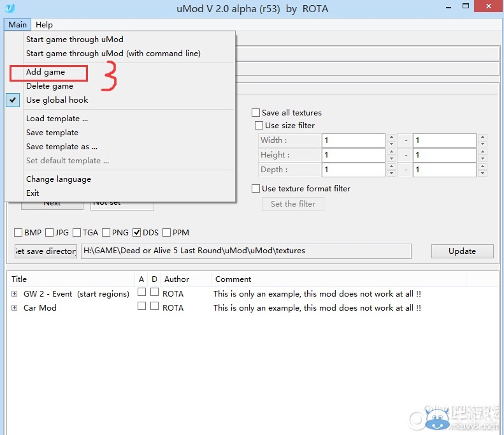Open the Help menu
The image size is (504, 435).
click(44, 25)
